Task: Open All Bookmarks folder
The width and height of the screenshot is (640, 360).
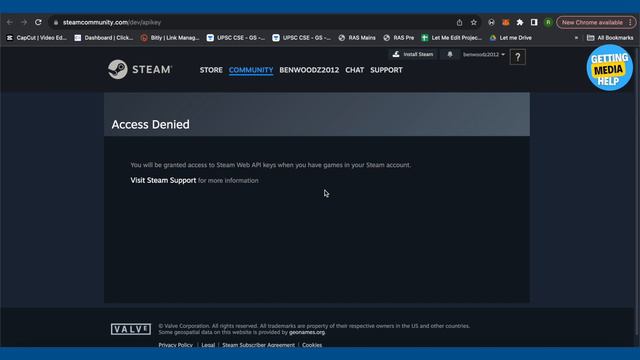Action: 610,38
